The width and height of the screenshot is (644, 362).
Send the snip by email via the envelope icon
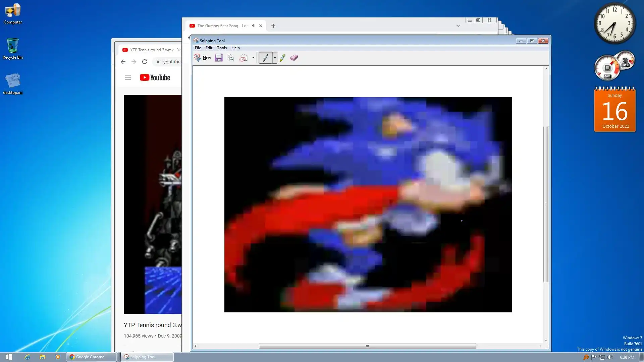pos(243,58)
